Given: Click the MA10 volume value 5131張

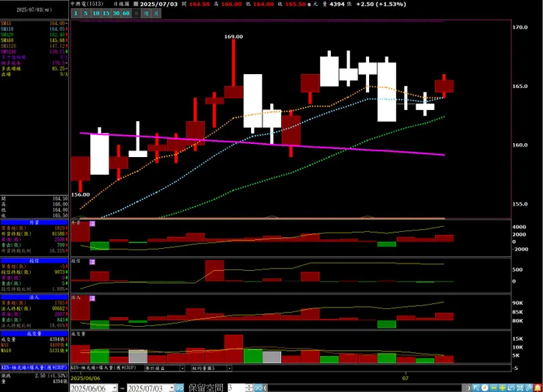Looking at the screenshot, I should [57, 350].
